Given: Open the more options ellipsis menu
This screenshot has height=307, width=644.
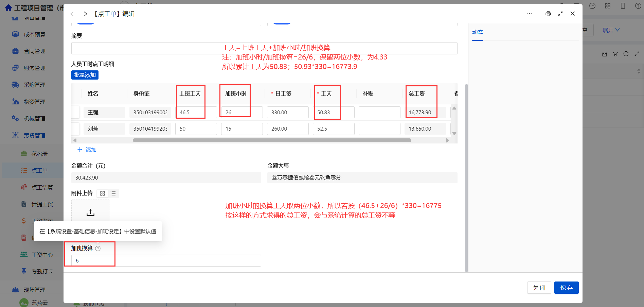Looking at the screenshot, I should (x=530, y=14).
